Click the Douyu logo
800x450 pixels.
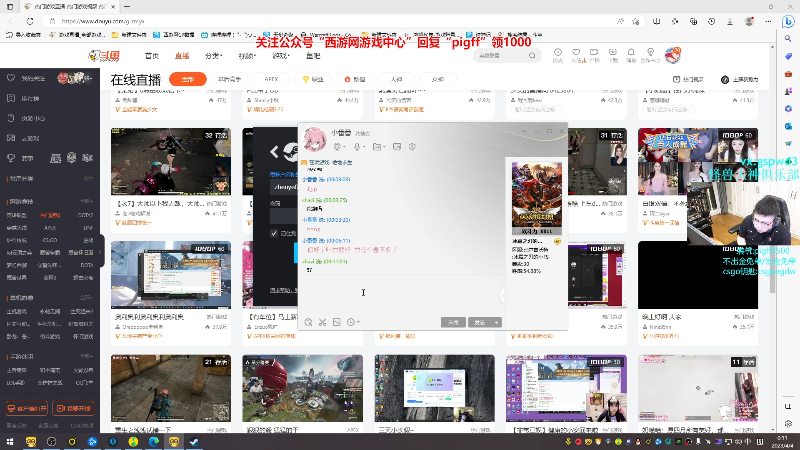click(104, 55)
